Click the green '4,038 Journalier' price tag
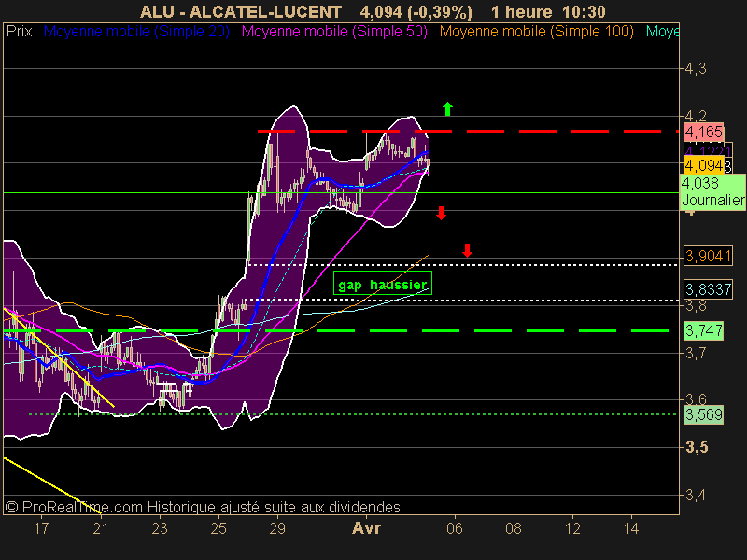The height and width of the screenshot is (560, 747). (x=712, y=191)
